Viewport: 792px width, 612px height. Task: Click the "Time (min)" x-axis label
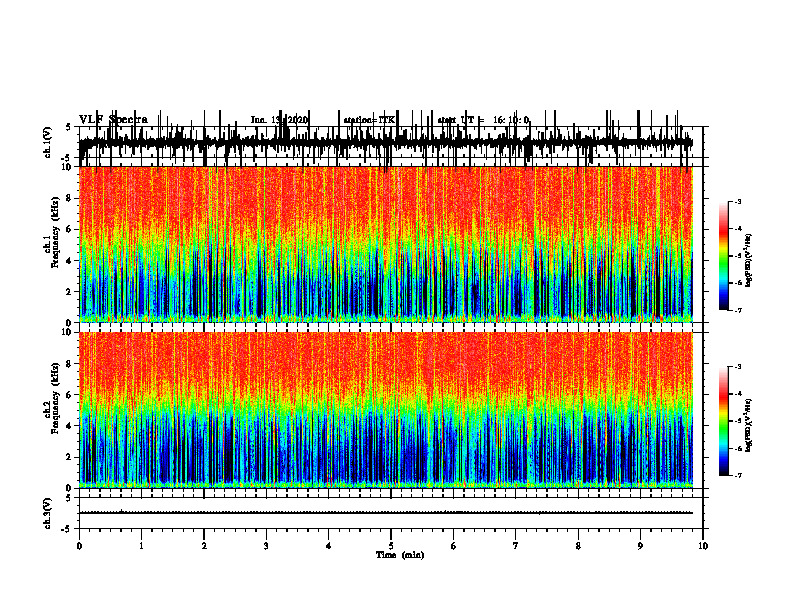coord(400,555)
